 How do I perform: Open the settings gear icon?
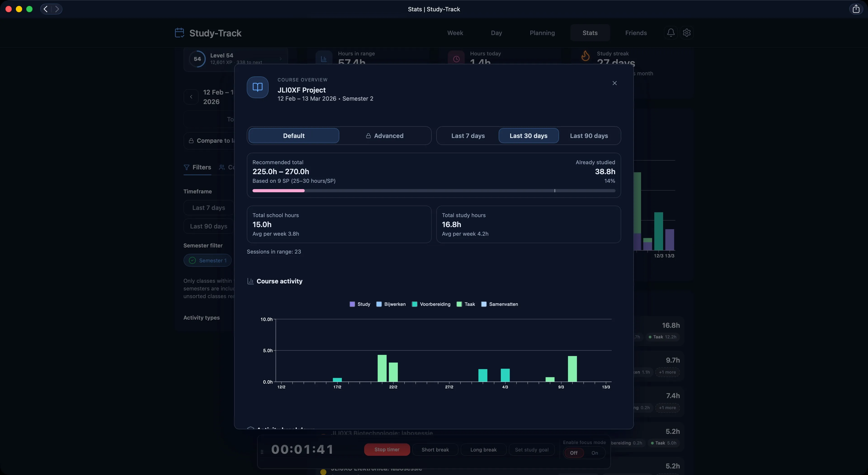tap(686, 33)
